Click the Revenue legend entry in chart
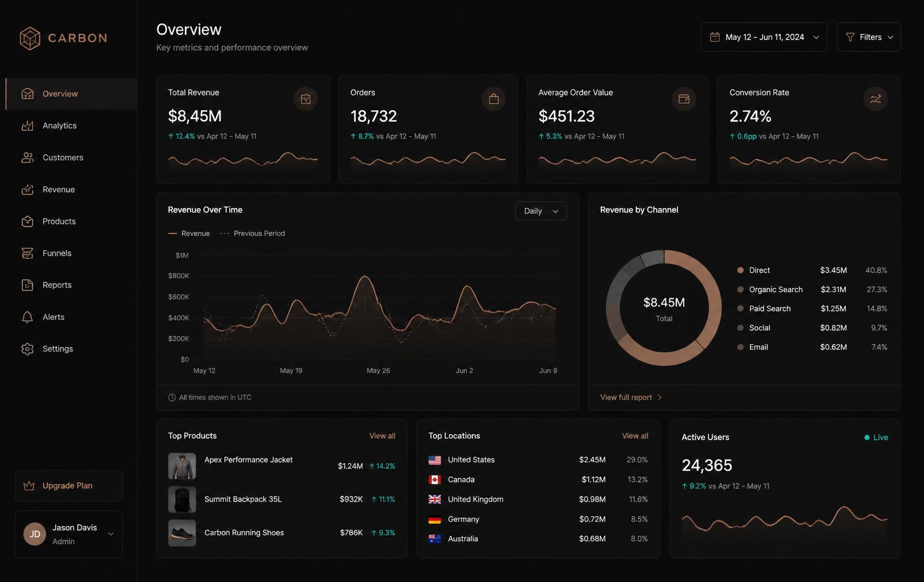The height and width of the screenshot is (582, 924). pos(189,233)
